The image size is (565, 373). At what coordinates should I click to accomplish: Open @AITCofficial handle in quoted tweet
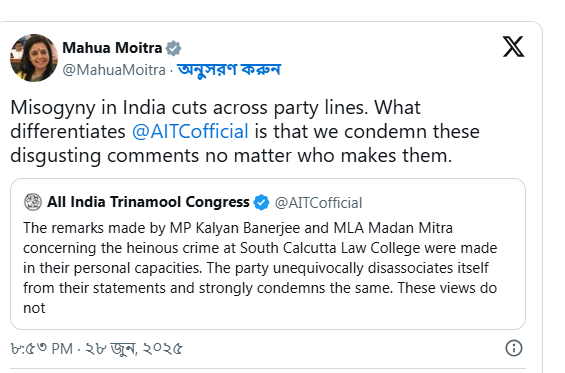pos(319,203)
